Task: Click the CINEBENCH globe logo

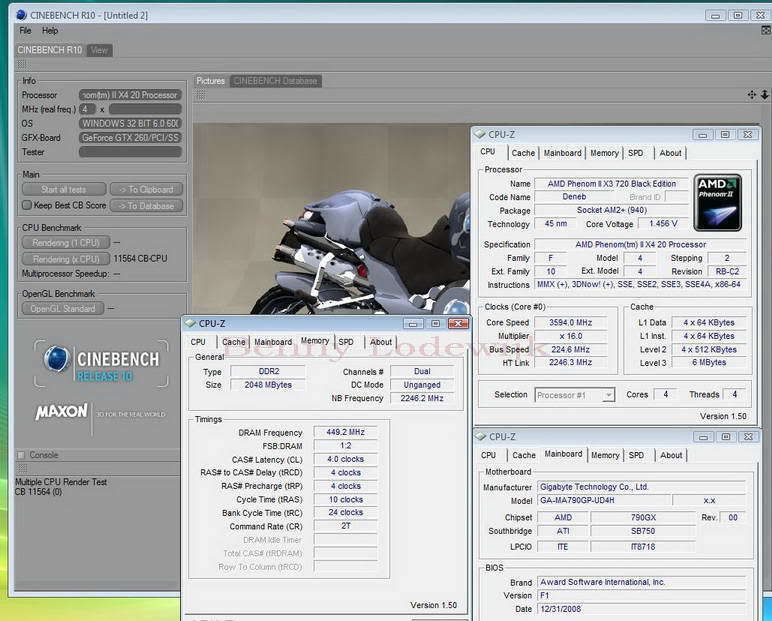Action: coord(57,359)
